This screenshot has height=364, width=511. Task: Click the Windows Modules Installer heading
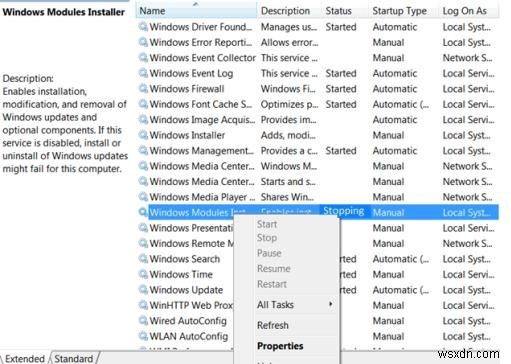click(x=64, y=12)
